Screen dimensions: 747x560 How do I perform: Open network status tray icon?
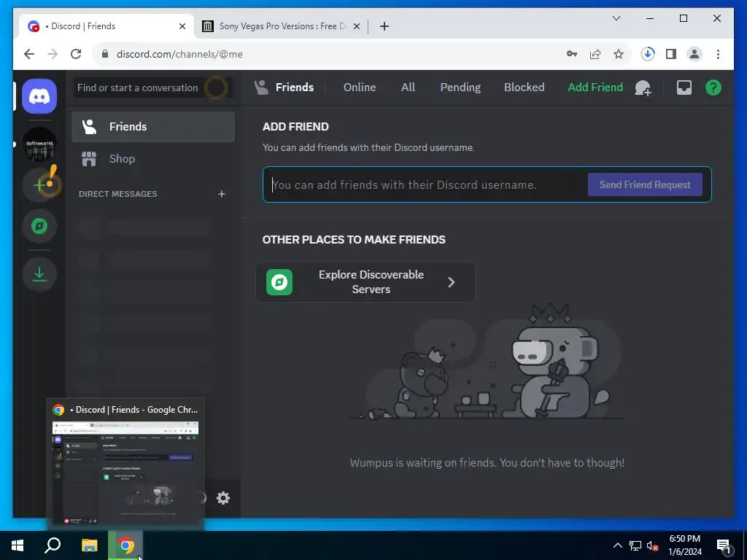click(x=635, y=545)
